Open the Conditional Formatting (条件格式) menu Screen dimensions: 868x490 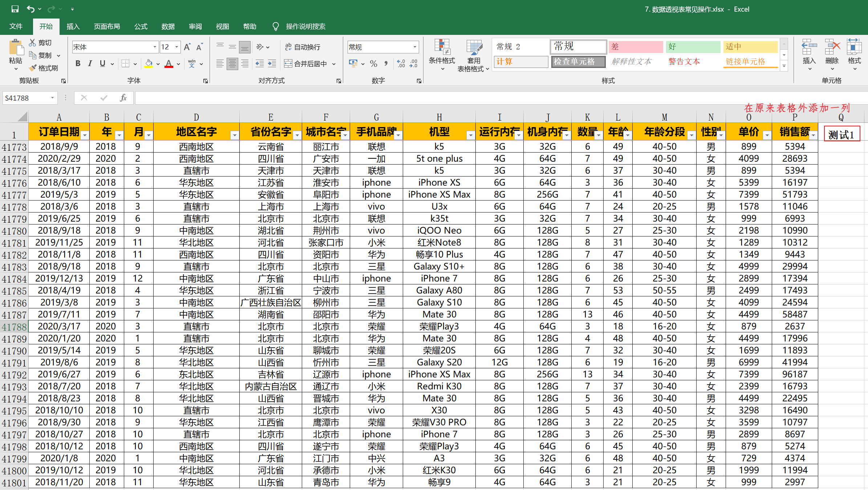pyautogui.click(x=442, y=54)
